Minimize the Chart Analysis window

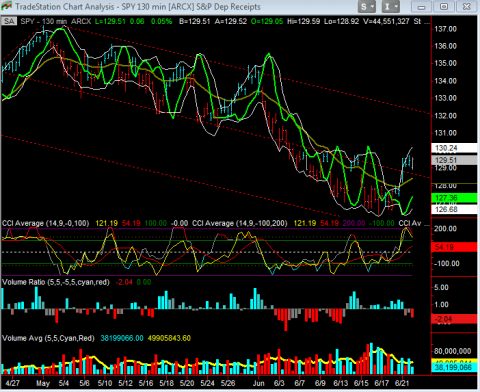point(421,6)
